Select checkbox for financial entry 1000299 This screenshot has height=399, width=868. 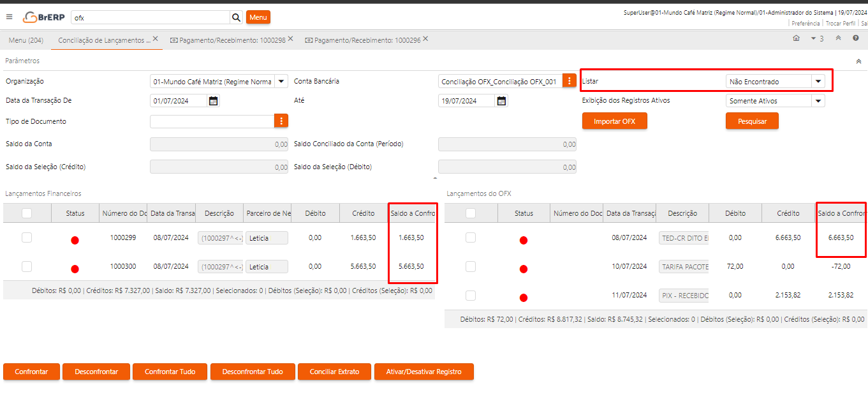point(27,237)
